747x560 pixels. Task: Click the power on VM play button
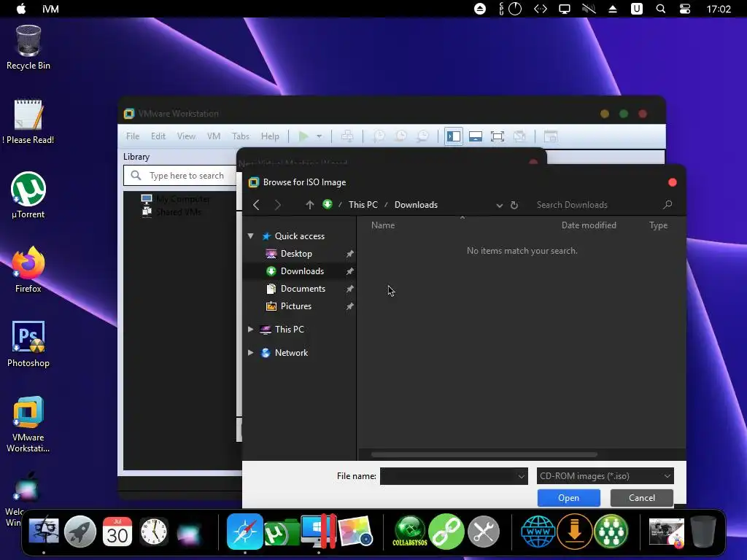tap(303, 136)
